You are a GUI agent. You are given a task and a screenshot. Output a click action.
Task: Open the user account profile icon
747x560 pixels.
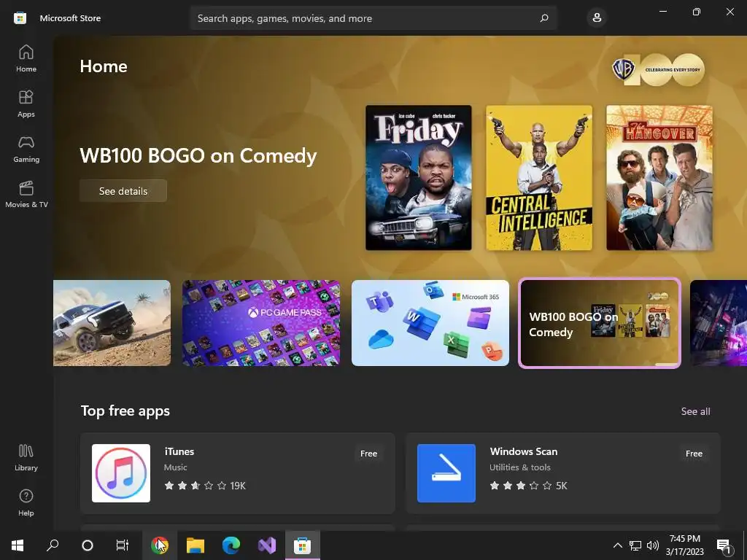point(597,18)
